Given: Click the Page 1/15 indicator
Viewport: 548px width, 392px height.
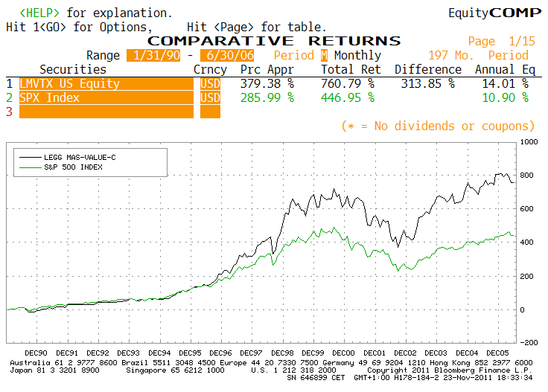Looking at the screenshot, I should (502, 41).
